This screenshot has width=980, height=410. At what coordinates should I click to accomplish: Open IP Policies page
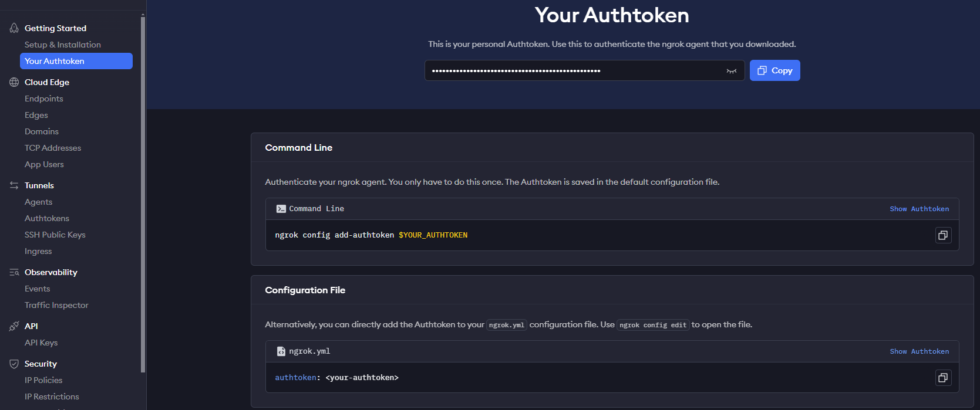(43, 380)
